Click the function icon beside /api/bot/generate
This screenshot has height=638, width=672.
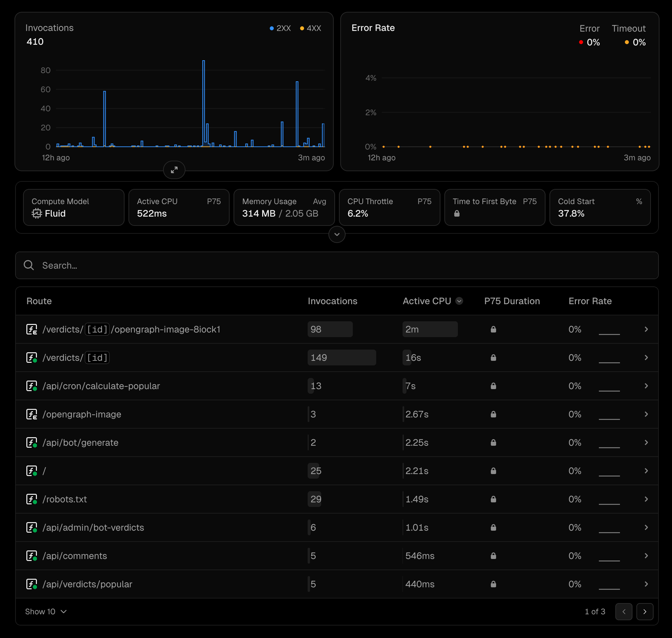32,442
